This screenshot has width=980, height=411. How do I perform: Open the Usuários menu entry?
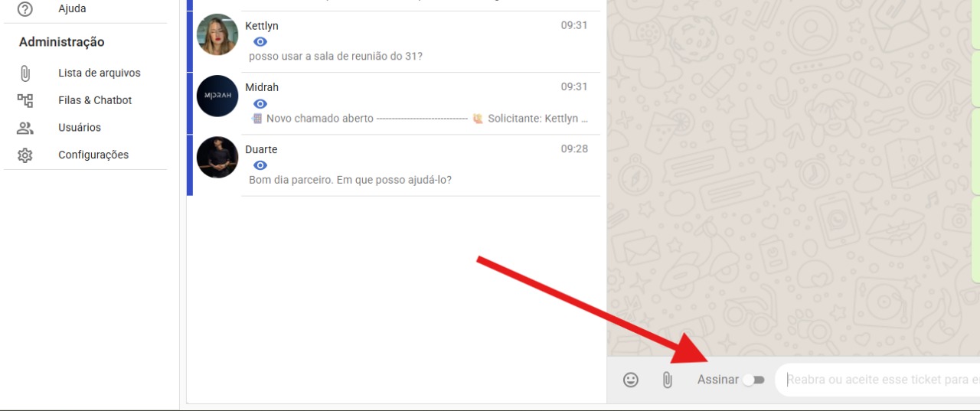[80, 128]
